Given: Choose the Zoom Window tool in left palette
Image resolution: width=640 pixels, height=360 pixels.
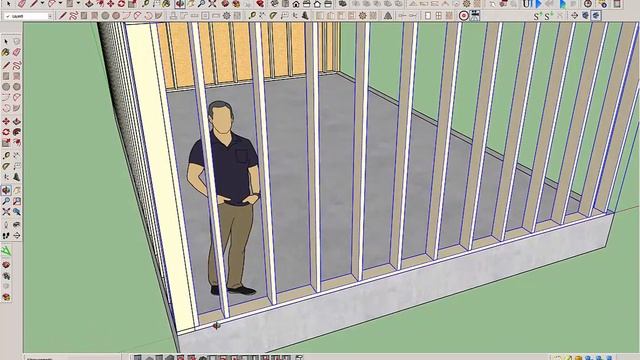Looking at the screenshot, I should click(17, 201).
